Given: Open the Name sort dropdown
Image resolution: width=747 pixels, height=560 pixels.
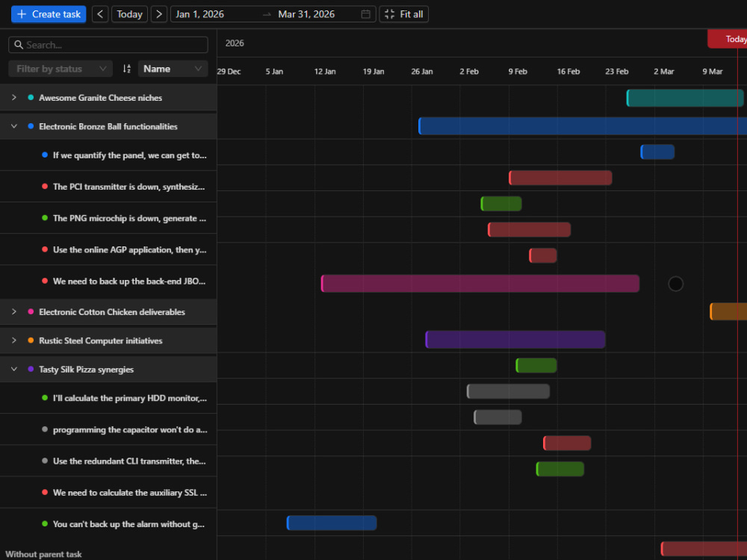Looking at the screenshot, I should (x=173, y=69).
